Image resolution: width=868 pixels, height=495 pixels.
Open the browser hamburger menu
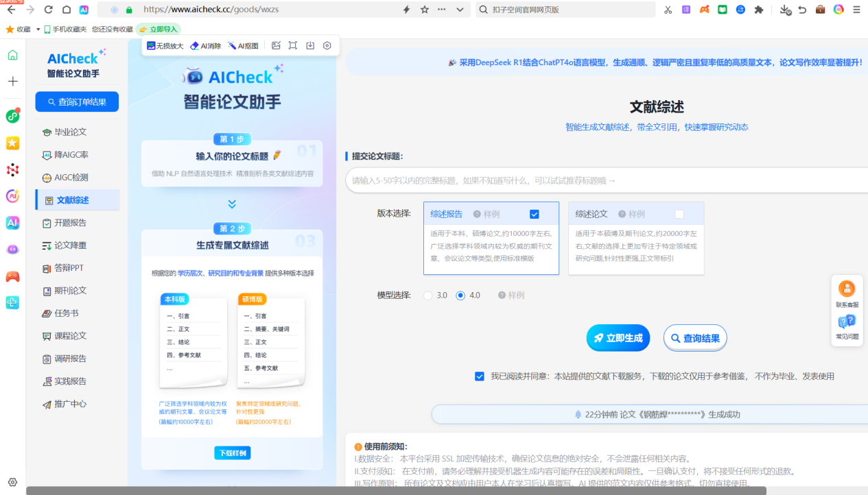tap(856, 10)
